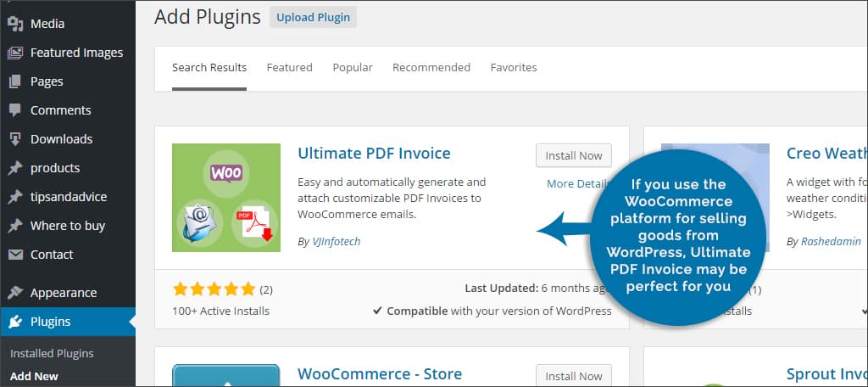This screenshot has height=387, width=868.
Task: Click the Downloads sidebar icon
Action: [15, 139]
